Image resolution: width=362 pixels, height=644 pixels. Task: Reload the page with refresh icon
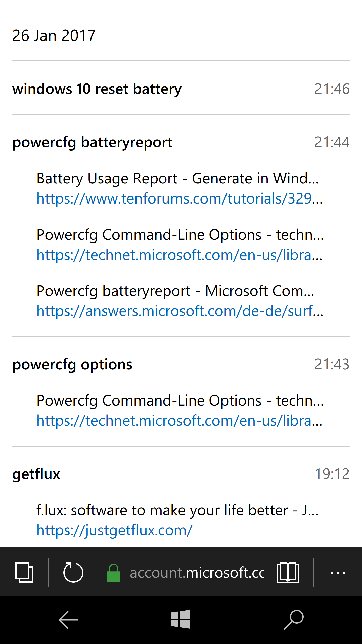click(73, 572)
